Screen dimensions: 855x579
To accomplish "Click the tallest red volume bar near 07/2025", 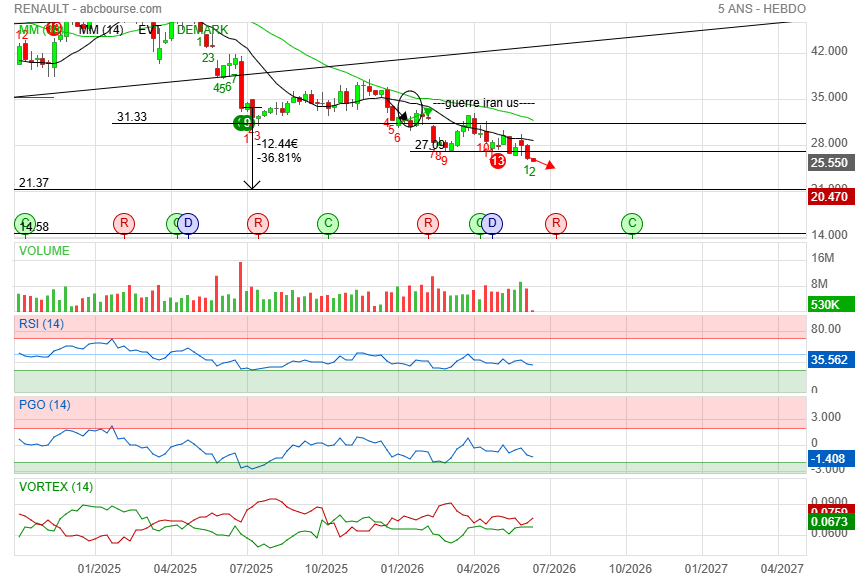I will point(240,287).
